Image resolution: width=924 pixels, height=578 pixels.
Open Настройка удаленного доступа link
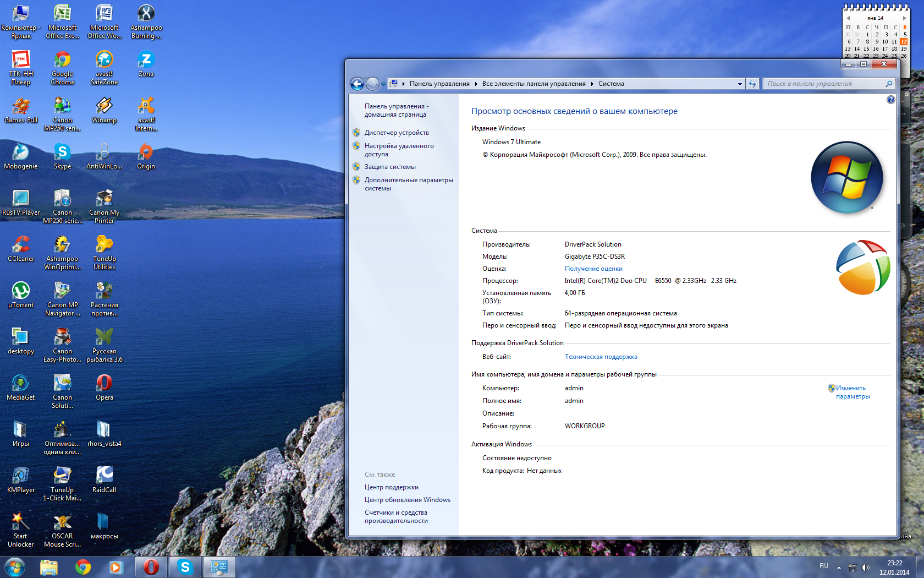click(x=399, y=150)
